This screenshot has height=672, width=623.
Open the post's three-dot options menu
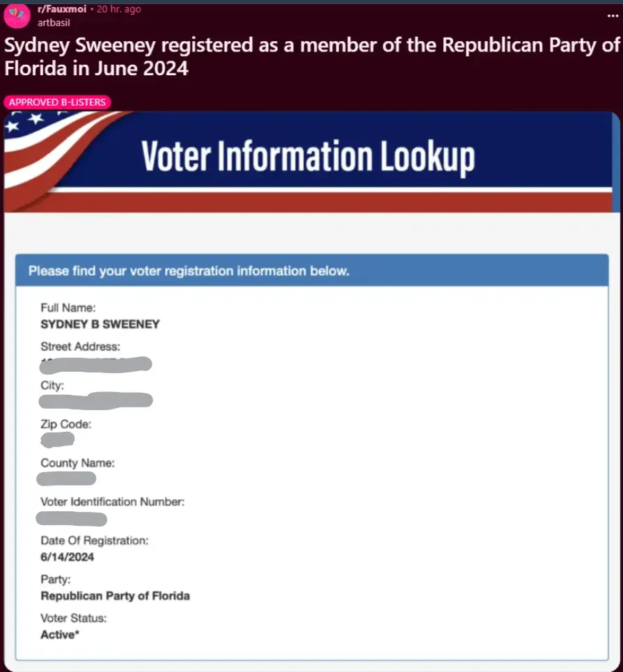coord(613,15)
